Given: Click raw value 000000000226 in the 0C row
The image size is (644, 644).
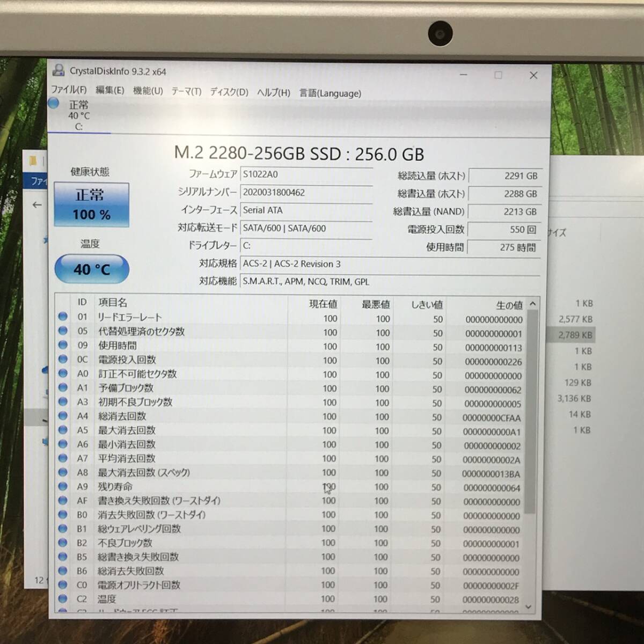Looking at the screenshot, I should 493,362.
